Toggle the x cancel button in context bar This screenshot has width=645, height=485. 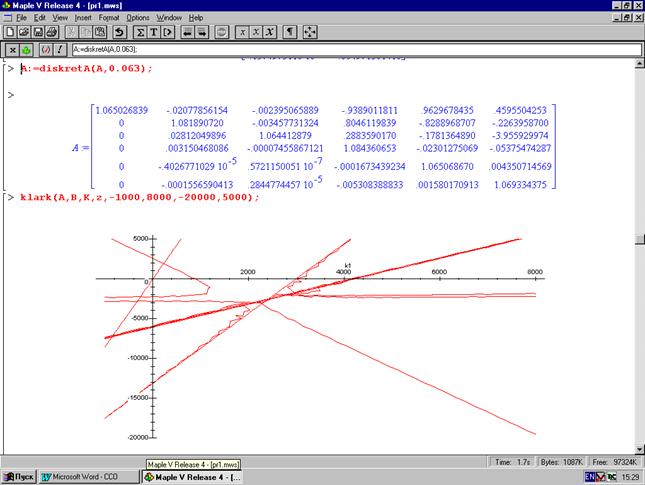(11, 50)
